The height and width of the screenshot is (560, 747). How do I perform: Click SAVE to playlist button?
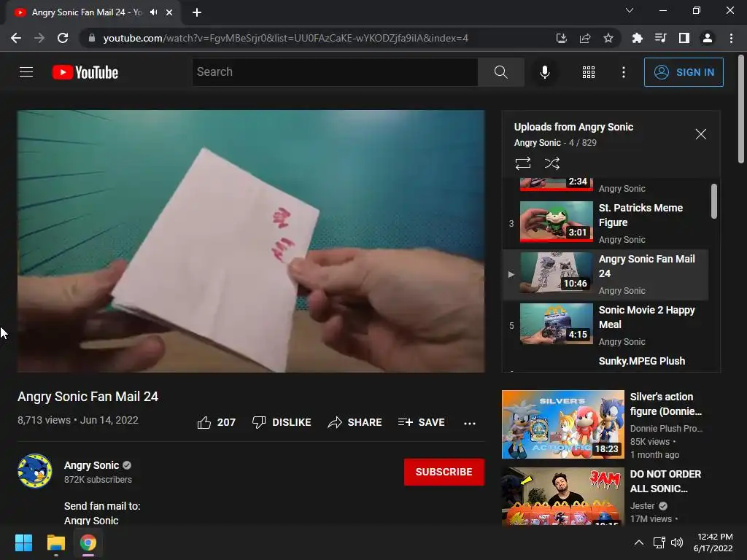click(421, 422)
